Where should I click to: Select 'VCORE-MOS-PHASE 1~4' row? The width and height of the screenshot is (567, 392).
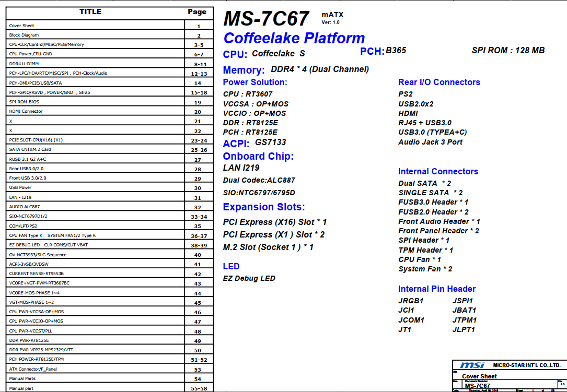tap(110, 293)
